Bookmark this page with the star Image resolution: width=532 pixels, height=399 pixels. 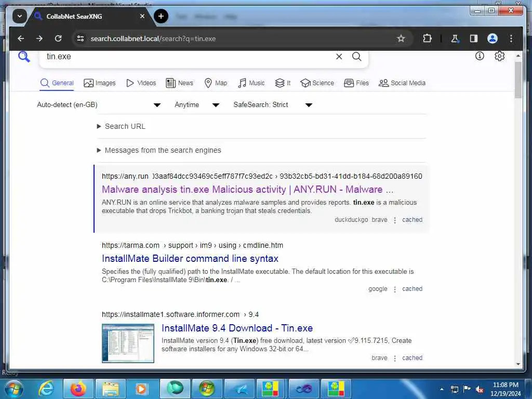point(401,38)
